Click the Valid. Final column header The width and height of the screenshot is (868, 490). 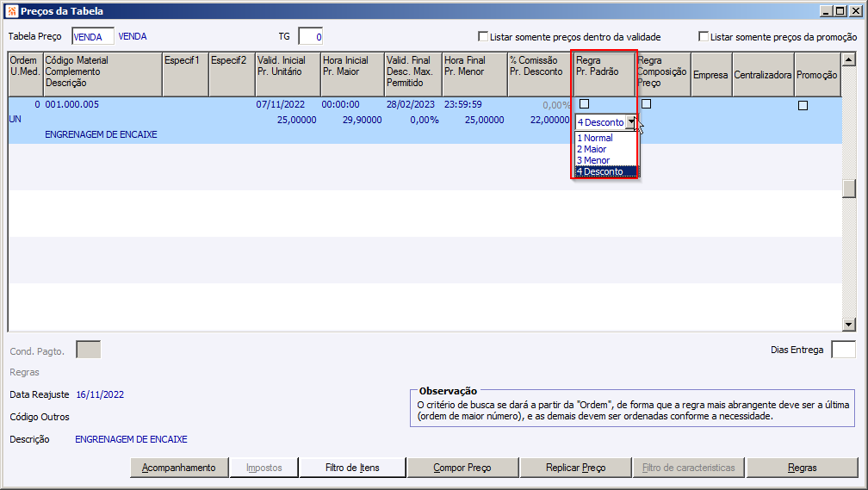(x=413, y=74)
